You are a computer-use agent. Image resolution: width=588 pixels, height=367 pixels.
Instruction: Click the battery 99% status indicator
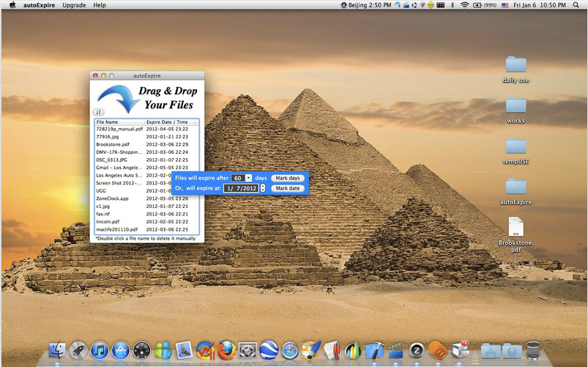pos(484,5)
